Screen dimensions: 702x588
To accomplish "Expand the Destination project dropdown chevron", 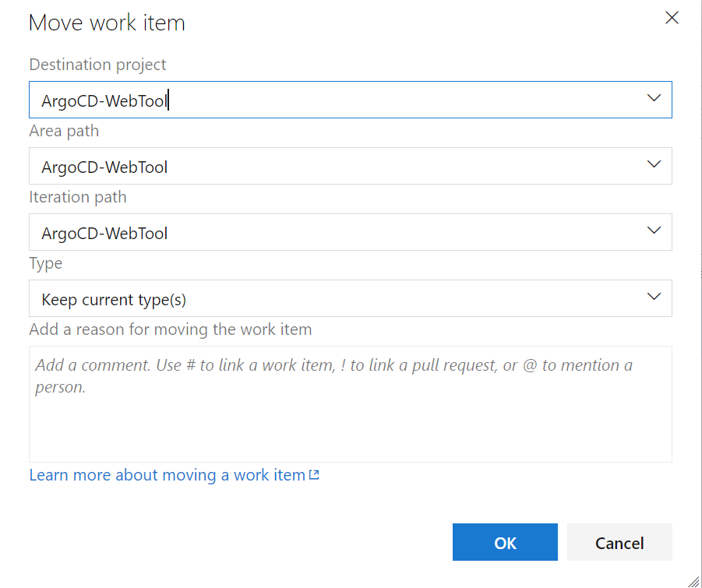I will [654, 98].
